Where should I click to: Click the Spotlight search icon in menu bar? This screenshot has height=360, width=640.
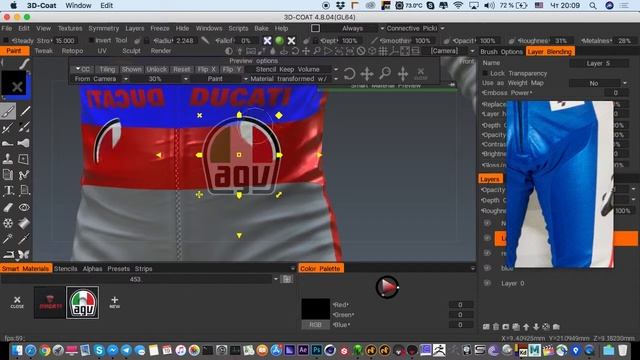point(593,5)
